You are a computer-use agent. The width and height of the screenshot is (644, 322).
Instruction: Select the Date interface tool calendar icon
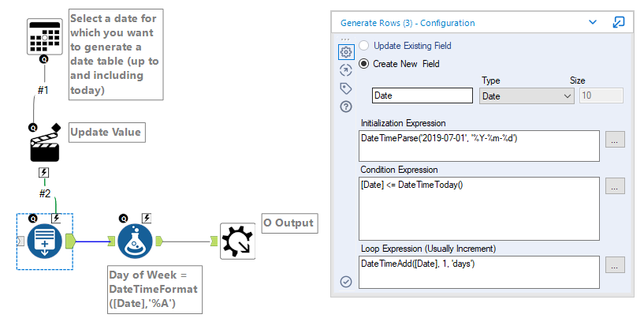(x=44, y=34)
